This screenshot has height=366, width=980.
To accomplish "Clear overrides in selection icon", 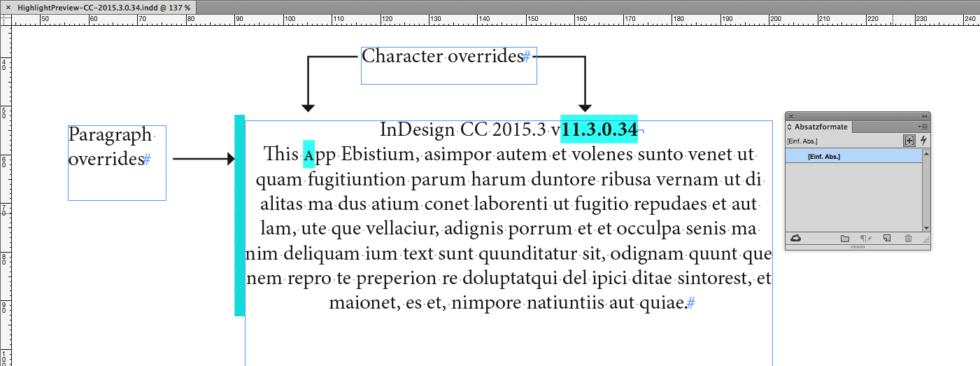I will click(865, 239).
